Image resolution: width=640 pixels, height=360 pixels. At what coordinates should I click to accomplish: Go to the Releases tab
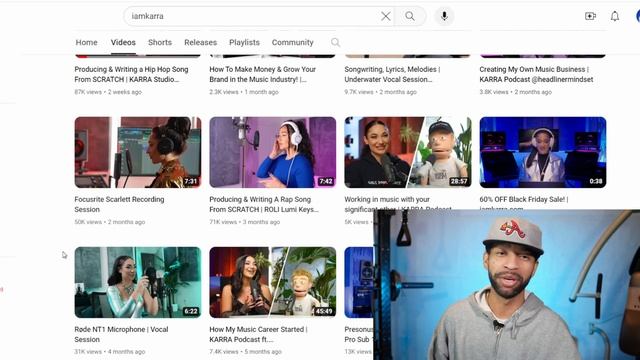tap(200, 42)
